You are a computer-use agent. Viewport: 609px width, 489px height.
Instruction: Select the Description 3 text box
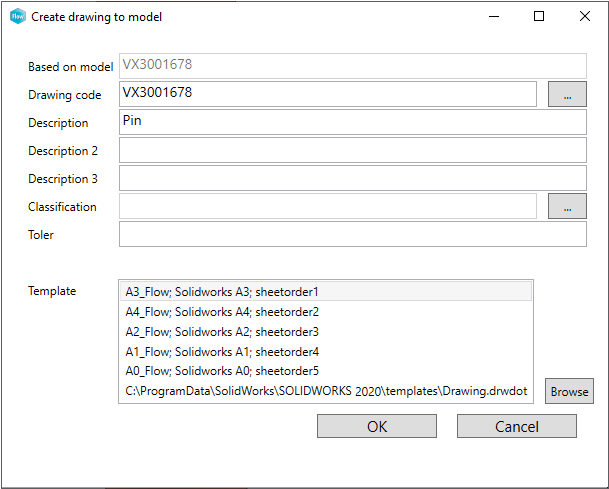(x=352, y=178)
